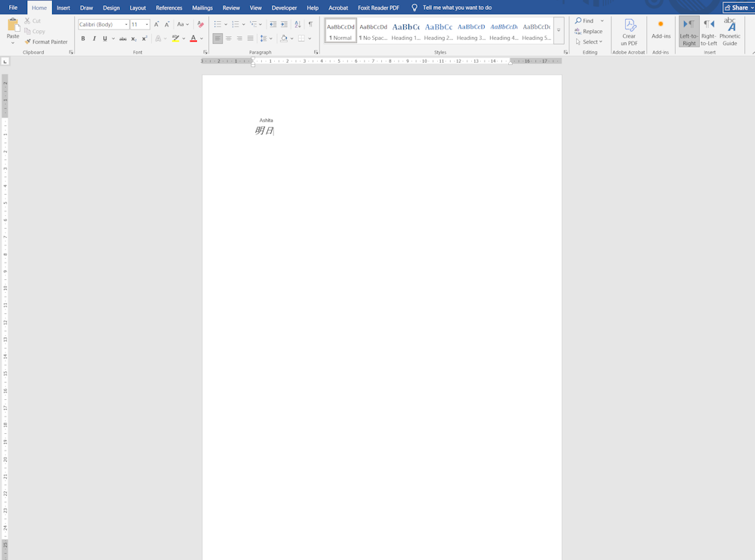
Task: Click the Replace button
Action: pos(588,31)
